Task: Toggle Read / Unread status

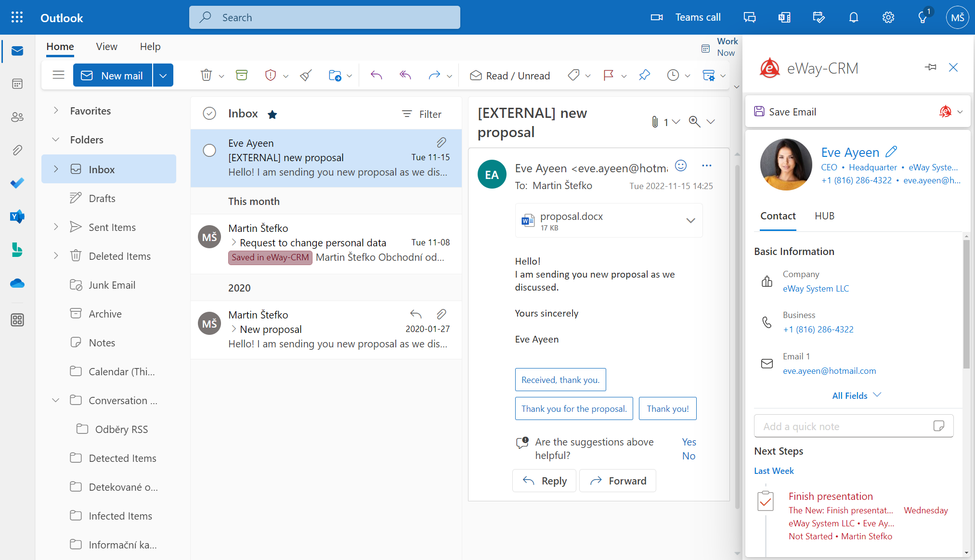Action: [x=510, y=76]
